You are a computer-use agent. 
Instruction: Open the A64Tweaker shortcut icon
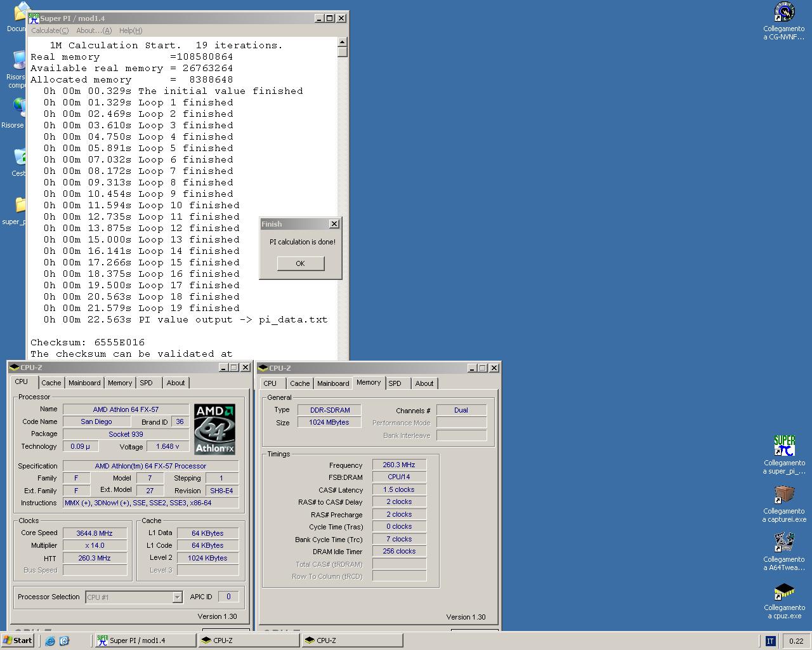click(784, 543)
